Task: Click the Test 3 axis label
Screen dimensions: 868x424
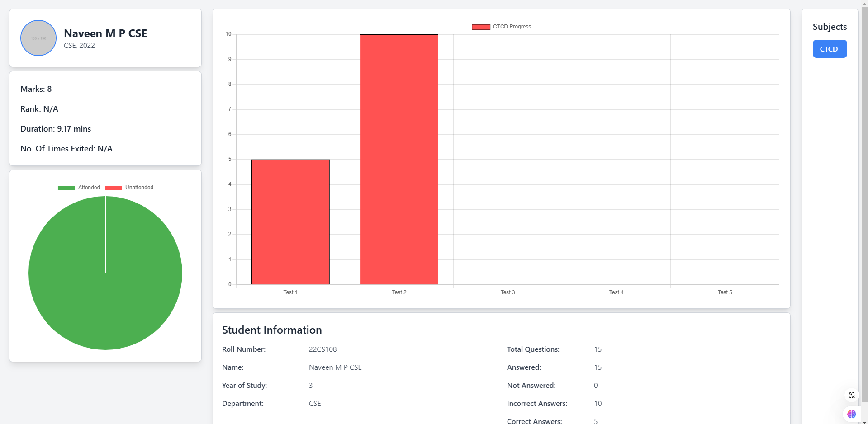Action: pyautogui.click(x=508, y=292)
